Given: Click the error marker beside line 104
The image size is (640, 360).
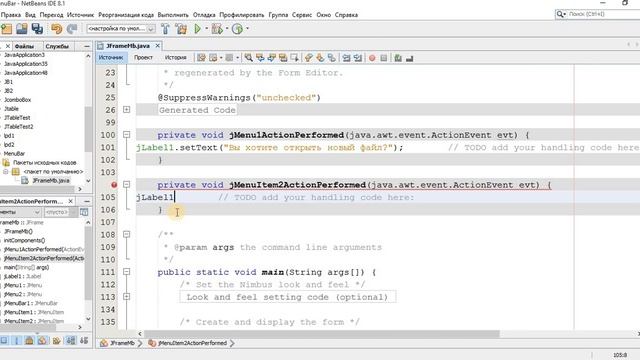Looking at the screenshot, I should (x=114, y=185).
